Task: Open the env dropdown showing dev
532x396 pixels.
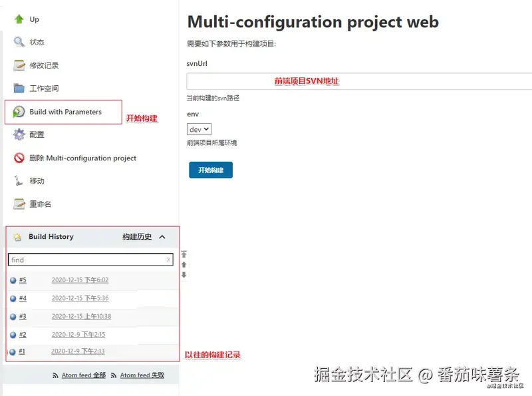Action: (199, 129)
